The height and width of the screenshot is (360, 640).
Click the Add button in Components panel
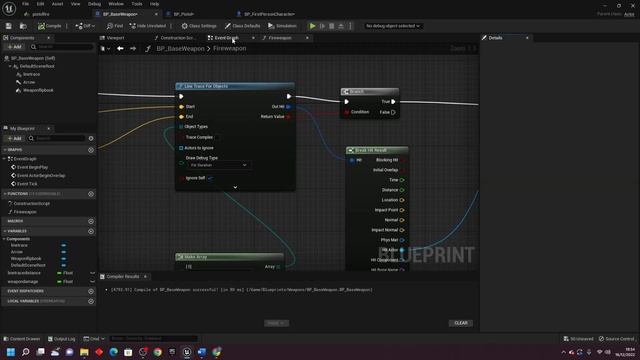[14, 47]
